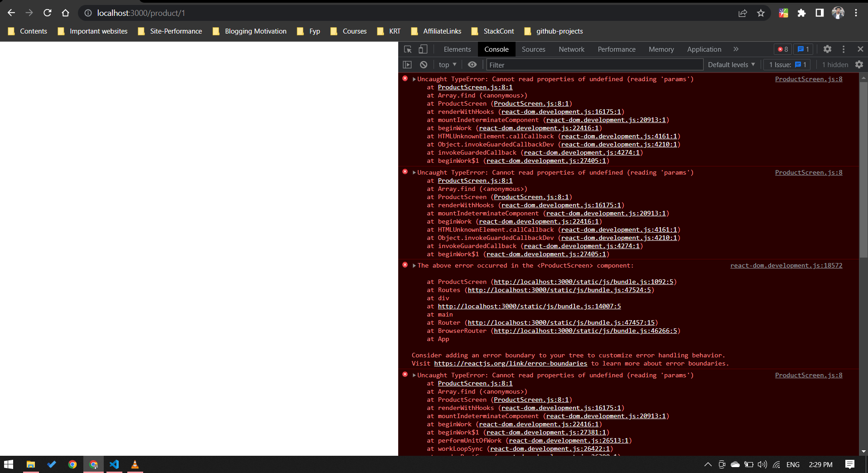Switch to the Elements tab

point(457,49)
